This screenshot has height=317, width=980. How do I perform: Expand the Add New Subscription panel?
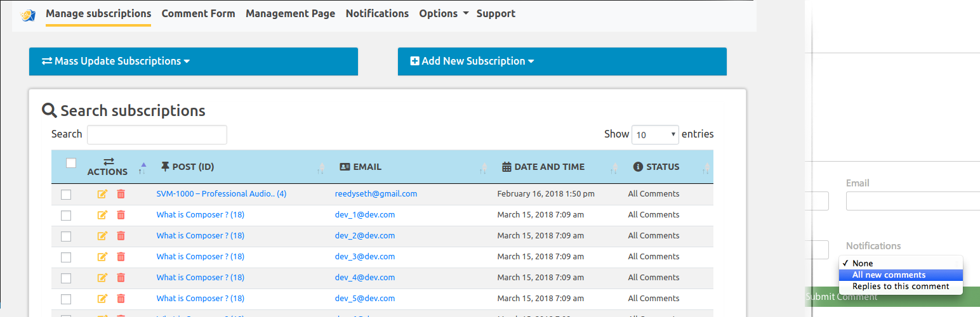(x=472, y=61)
